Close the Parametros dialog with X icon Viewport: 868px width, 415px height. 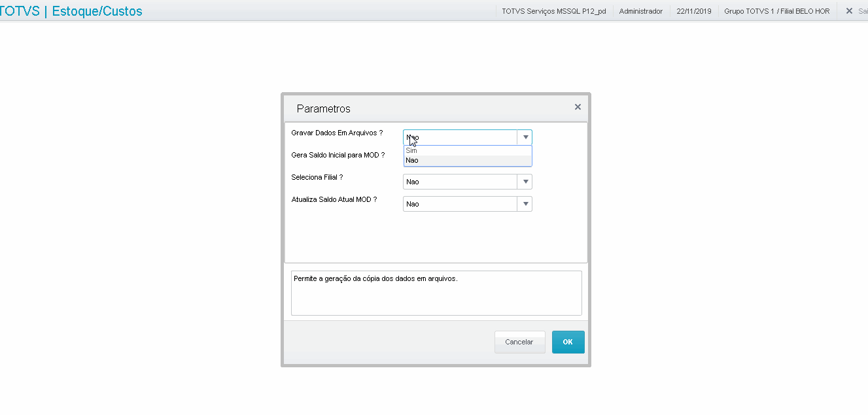578,107
